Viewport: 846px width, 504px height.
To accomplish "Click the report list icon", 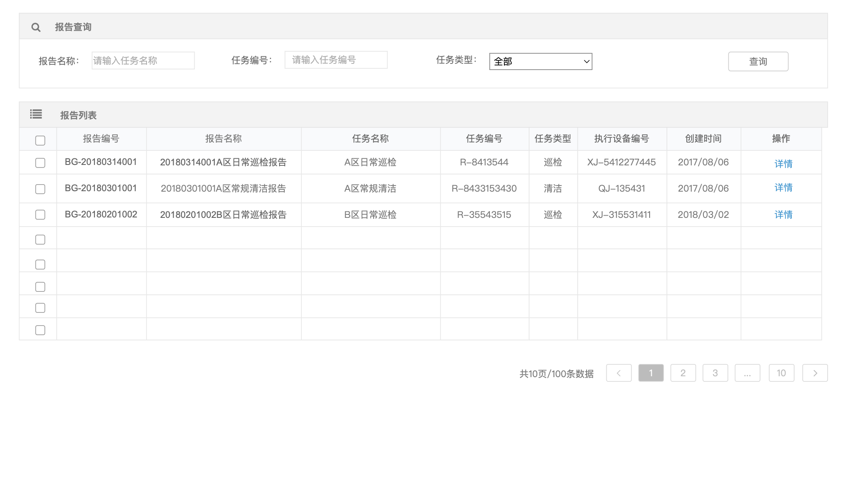I will click(x=36, y=115).
